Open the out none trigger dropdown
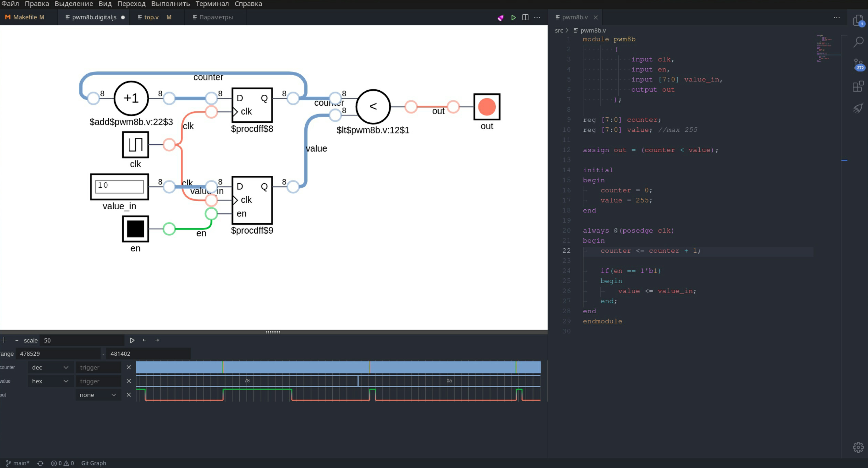868x468 pixels. click(98, 395)
